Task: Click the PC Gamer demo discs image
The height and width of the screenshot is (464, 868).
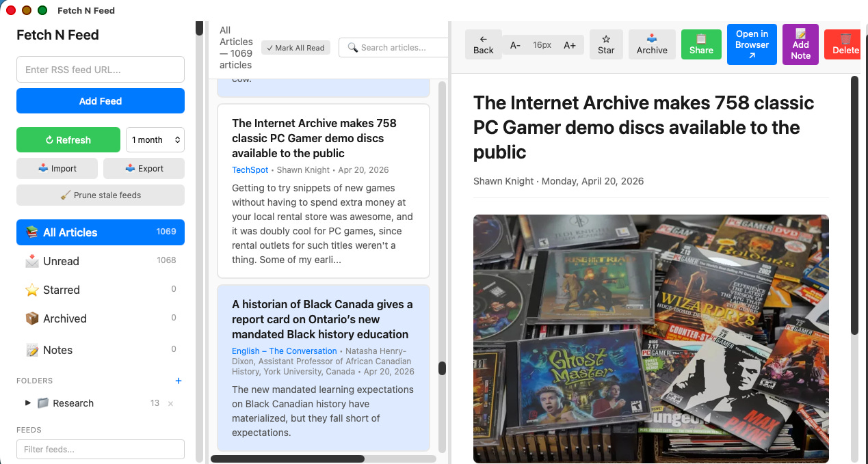Action: tap(650, 339)
